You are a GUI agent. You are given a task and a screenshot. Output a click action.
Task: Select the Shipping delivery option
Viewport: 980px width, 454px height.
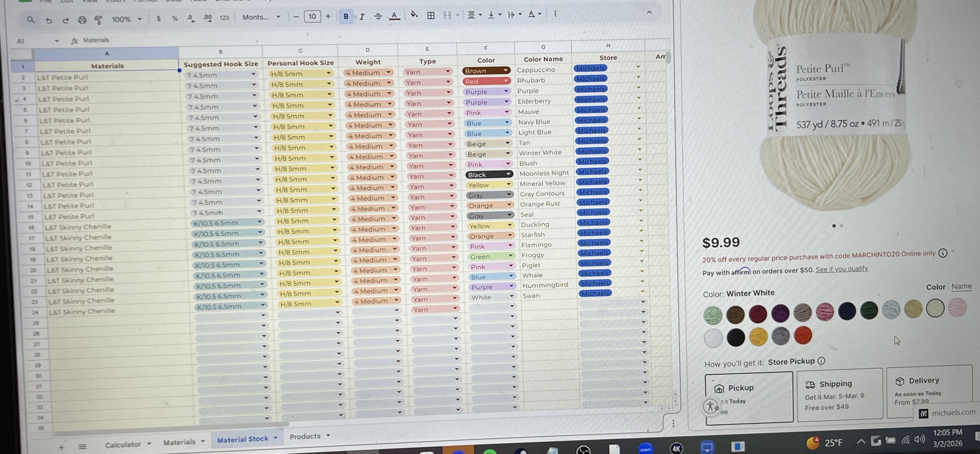(839, 394)
